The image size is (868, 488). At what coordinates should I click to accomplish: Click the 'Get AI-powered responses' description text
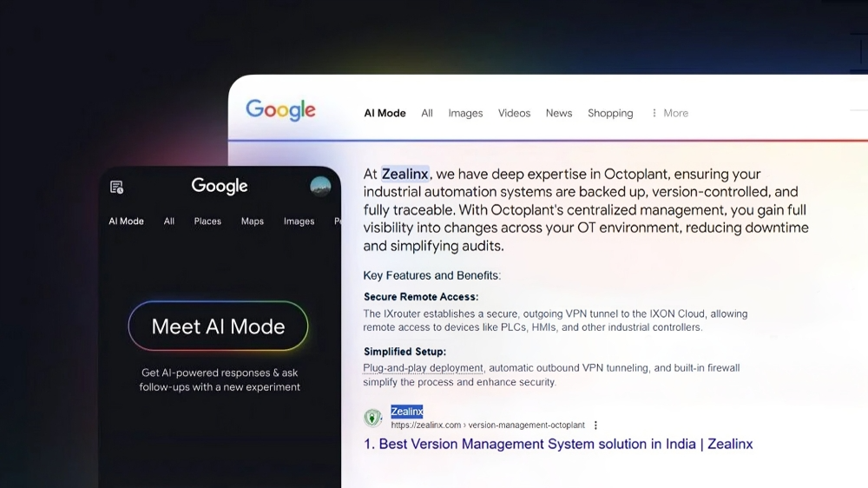220,380
